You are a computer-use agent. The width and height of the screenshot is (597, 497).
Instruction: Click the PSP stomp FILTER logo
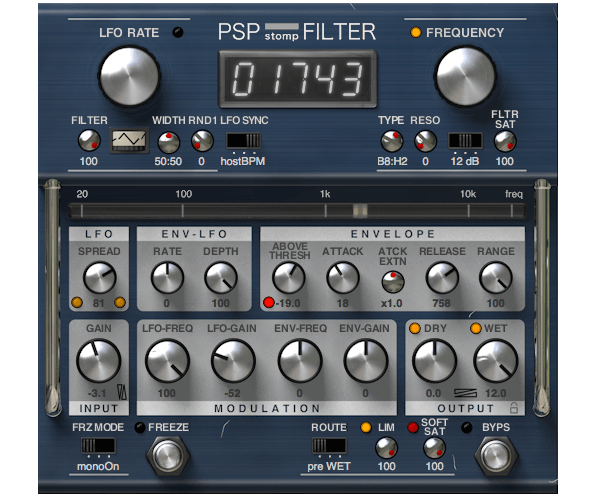point(297,32)
